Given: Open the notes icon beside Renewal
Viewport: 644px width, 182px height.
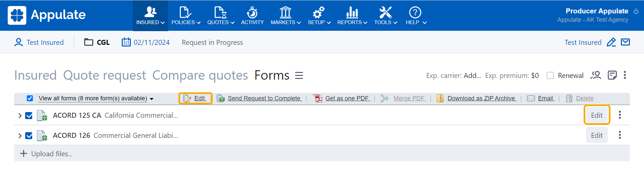Looking at the screenshot, I should pyautogui.click(x=612, y=75).
